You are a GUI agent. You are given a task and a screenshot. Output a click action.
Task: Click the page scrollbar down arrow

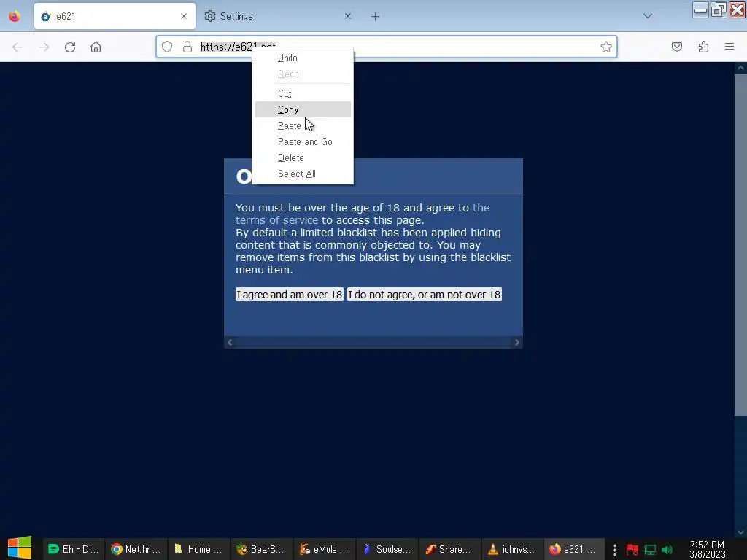tap(740, 532)
